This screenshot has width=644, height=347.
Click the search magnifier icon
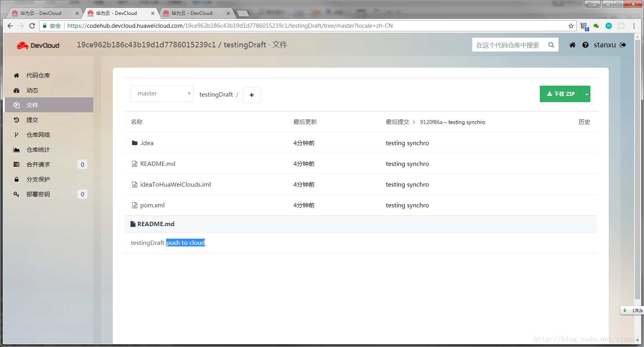tap(551, 45)
